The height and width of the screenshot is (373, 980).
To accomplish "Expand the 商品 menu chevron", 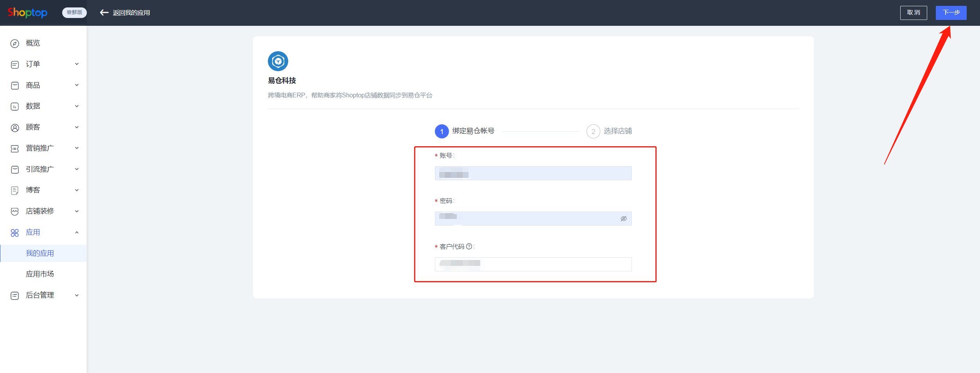I will (x=77, y=85).
